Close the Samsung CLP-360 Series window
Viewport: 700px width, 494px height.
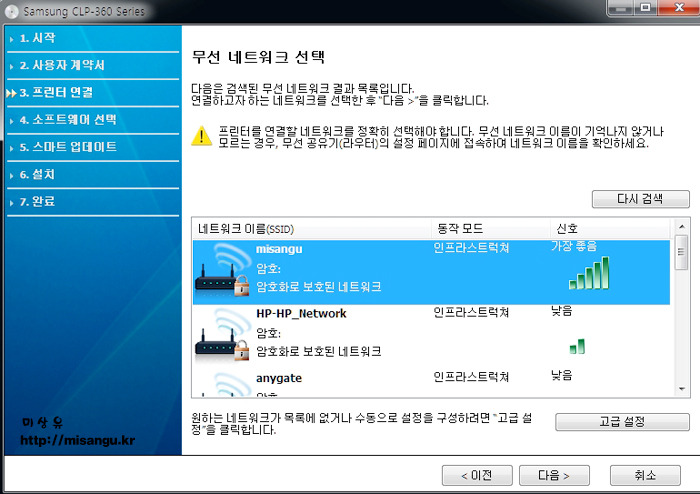click(x=679, y=8)
